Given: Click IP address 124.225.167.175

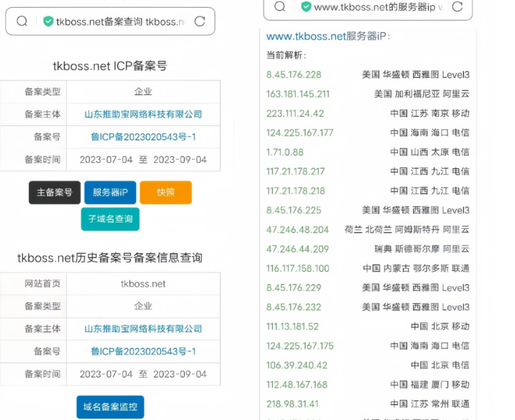Looking at the screenshot, I should point(300,346).
